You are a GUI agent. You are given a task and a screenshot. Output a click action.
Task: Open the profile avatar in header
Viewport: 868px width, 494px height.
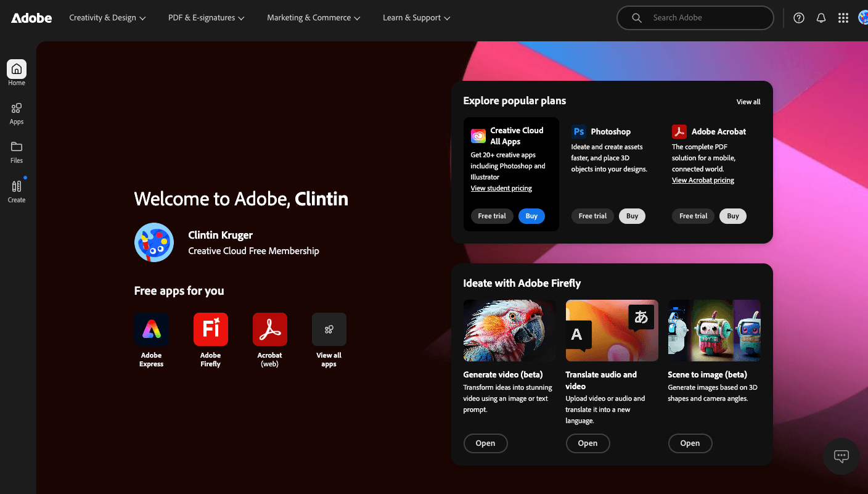click(x=863, y=18)
